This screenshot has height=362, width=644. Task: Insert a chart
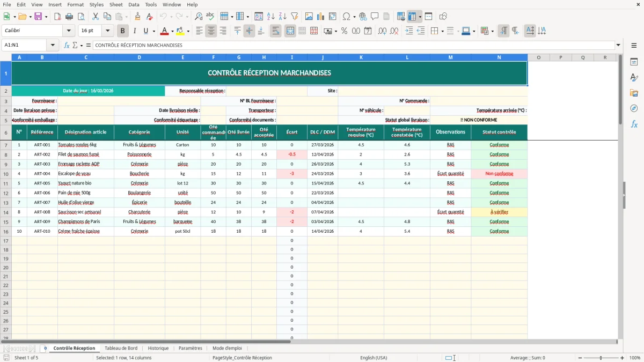coord(321,17)
